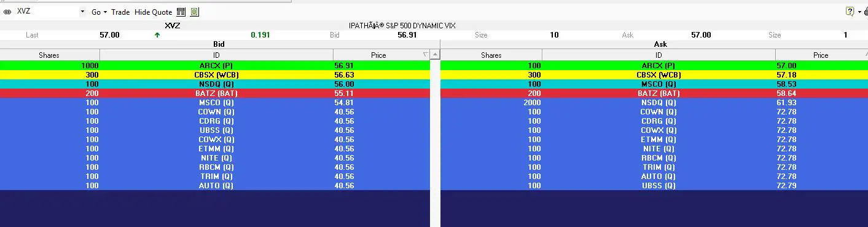Click the printer icon at far right

pos(866,12)
